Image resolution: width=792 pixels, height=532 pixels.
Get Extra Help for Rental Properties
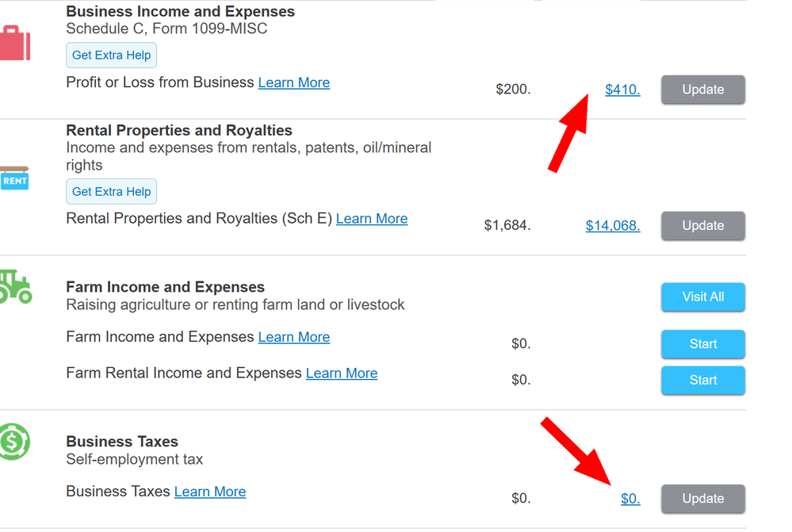point(111,192)
